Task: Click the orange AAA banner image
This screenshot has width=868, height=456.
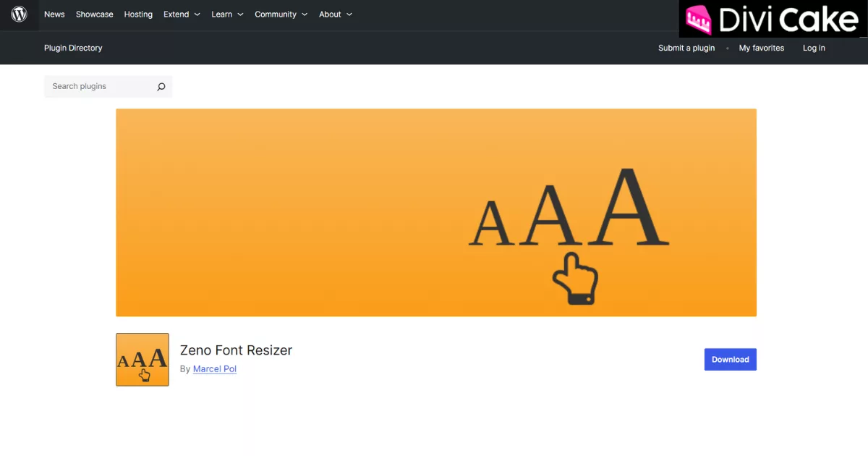Action: tap(436, 213)
